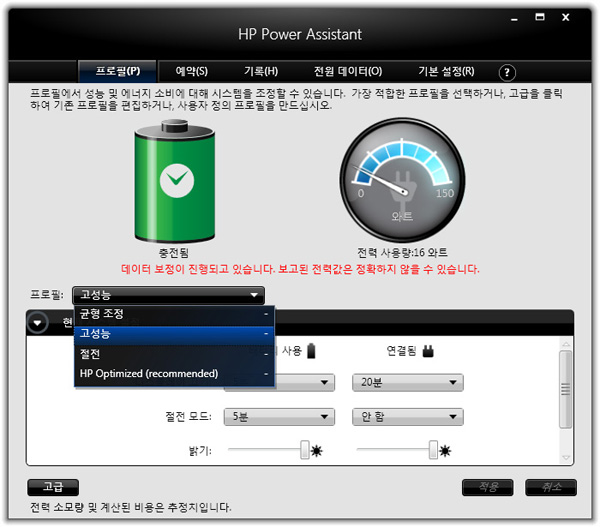Open 절전 모드 plugged-in dropdown showing 안 함

(x=408, y=417)
